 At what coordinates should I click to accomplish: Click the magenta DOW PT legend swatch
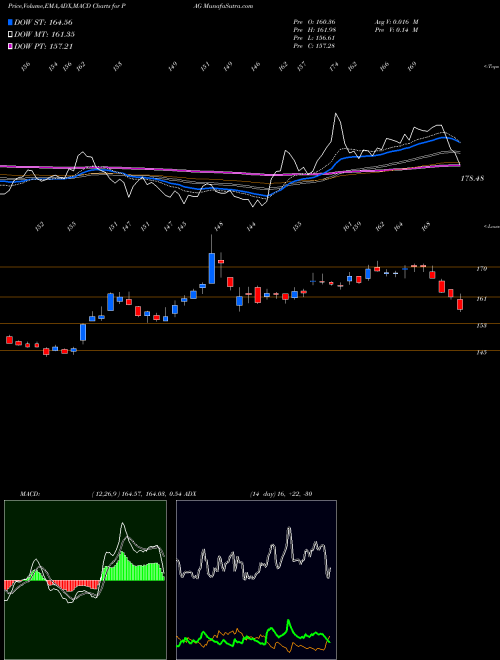point(10,46)
